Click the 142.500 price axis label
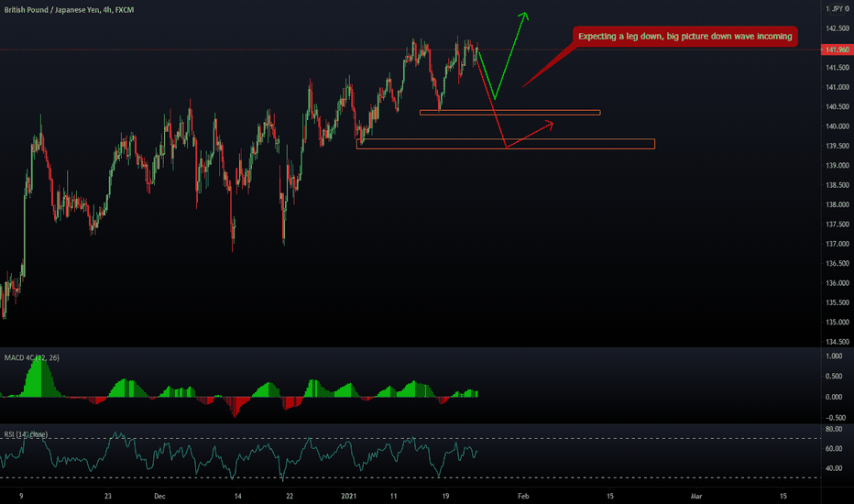 click(x=838, y=28)
